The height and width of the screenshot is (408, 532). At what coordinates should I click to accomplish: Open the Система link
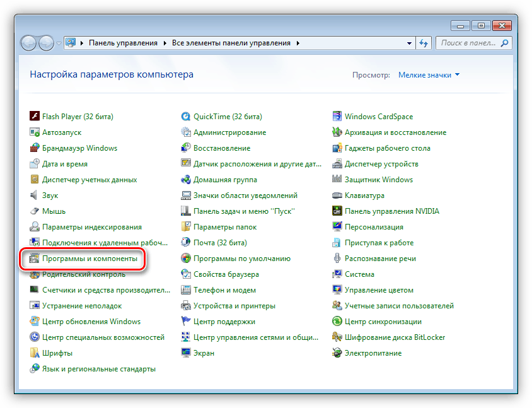point(359,274)
